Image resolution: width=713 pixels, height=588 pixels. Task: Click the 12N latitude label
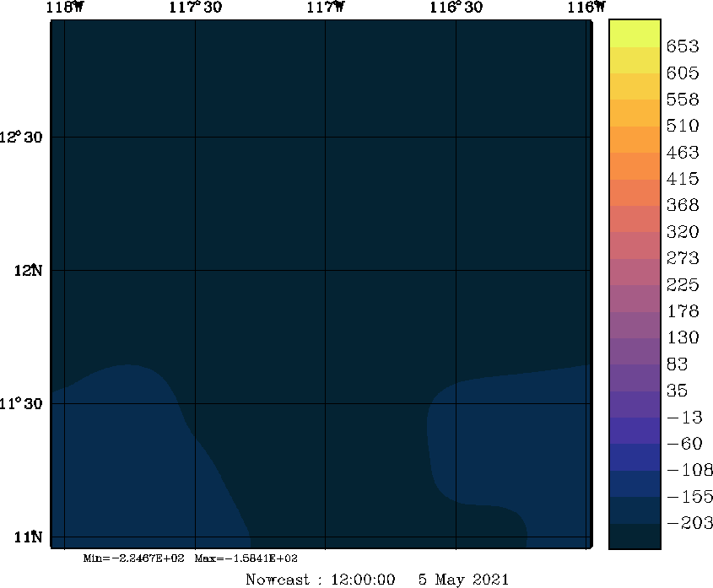coord(28,271)
